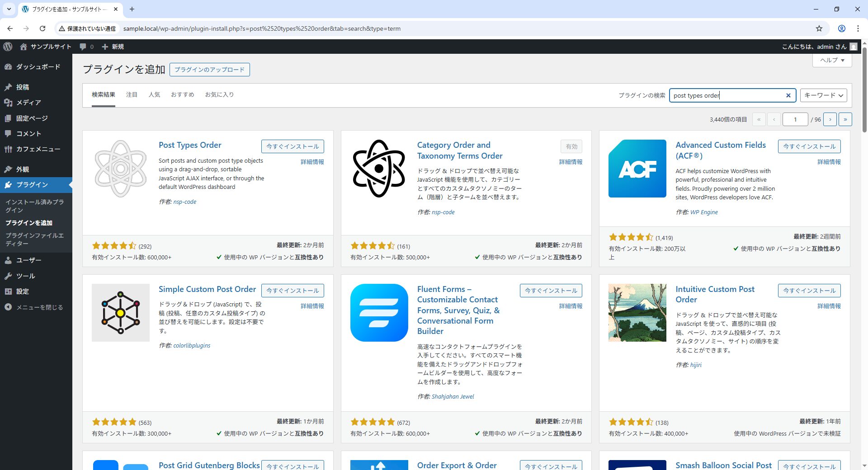Go back in browser history
Viewport: 868px width, 470px height.
pyautogui.click(x=10, y=28)
